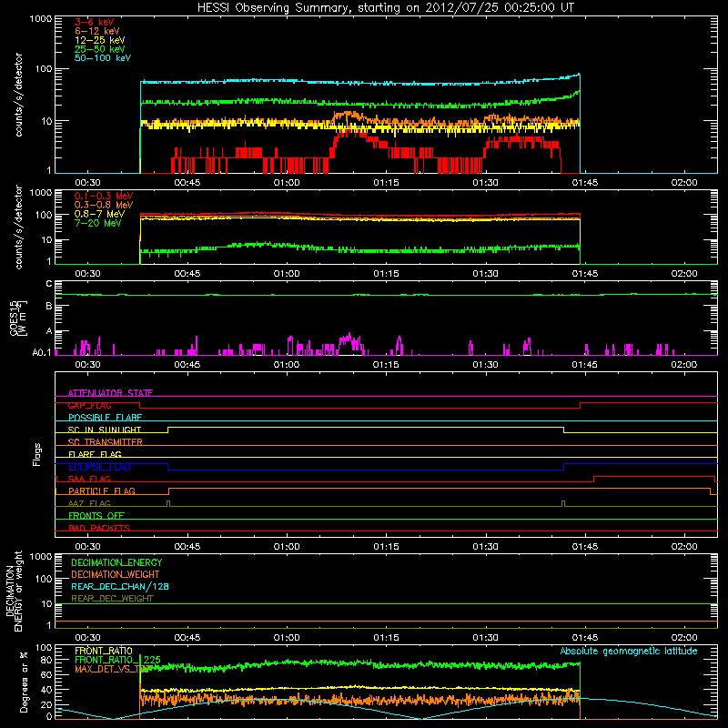The width and height of the screenshot is (728, 728).
Task: Select the DECIMATION_ENERGY legend label
Action: pos(116,562)
